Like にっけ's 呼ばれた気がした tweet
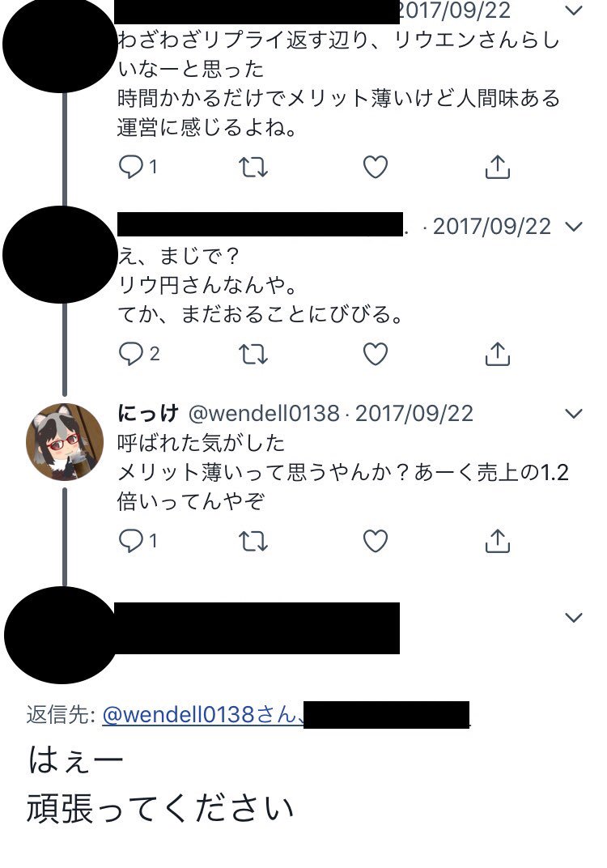 click(x=376, y=541)
